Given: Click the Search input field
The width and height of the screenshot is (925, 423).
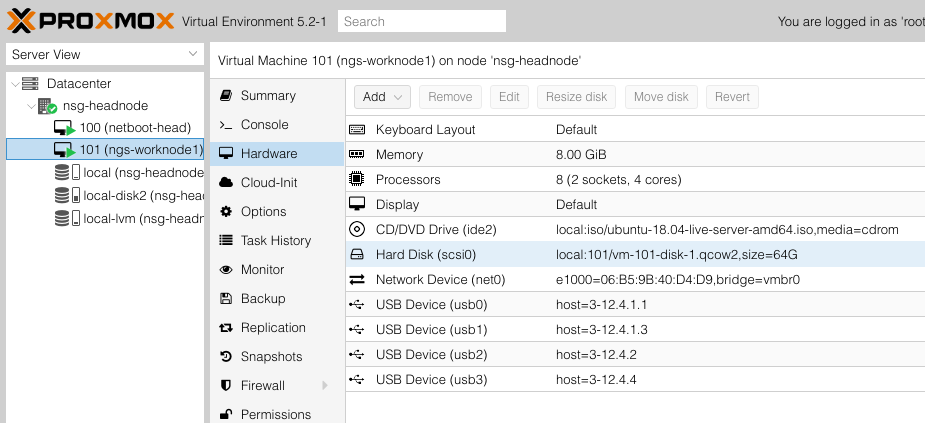Looking at the screenshot, I should (421, 21).
